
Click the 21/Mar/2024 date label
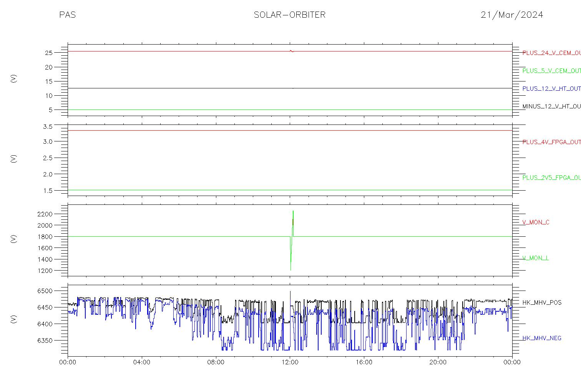tap(512, 15)
